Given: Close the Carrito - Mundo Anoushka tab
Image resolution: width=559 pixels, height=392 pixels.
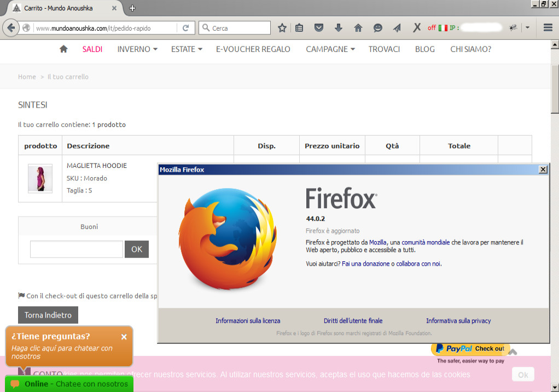Looking at the screenshot, I should (x=114, y=8).
